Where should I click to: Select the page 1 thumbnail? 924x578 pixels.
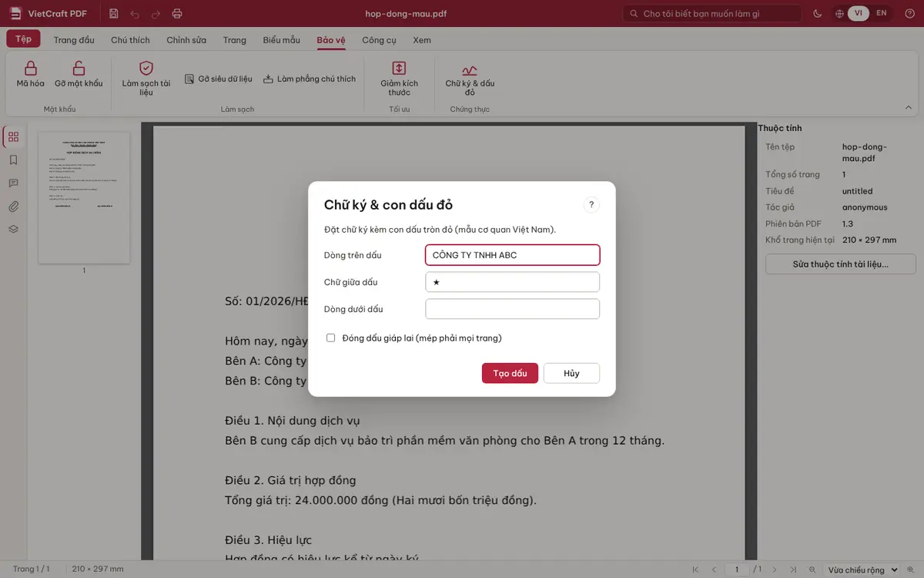coord(84,198)
